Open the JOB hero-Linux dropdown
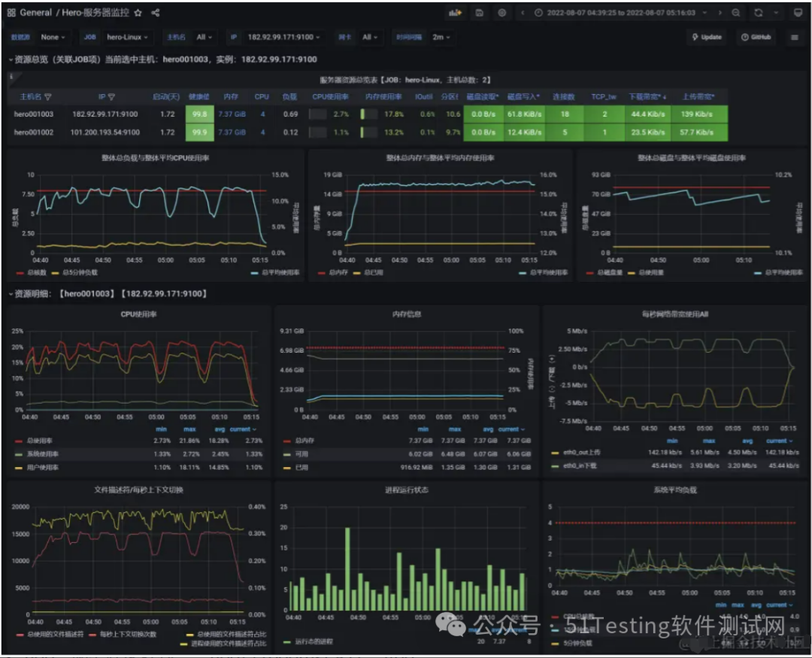This screenshot has height=658, width=812. (127, 37)
